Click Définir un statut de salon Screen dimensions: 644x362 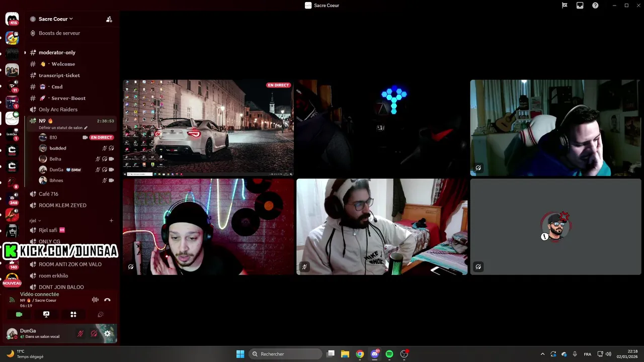tap(60, 128)
